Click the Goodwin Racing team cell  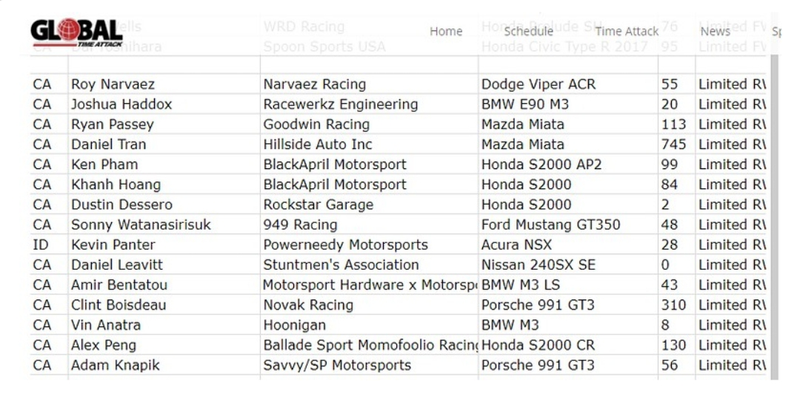point(369,125)
